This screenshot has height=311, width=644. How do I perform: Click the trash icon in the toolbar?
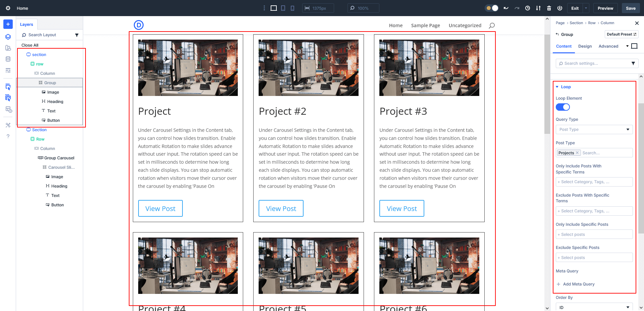pyautogui.click(x=549, y=8)
